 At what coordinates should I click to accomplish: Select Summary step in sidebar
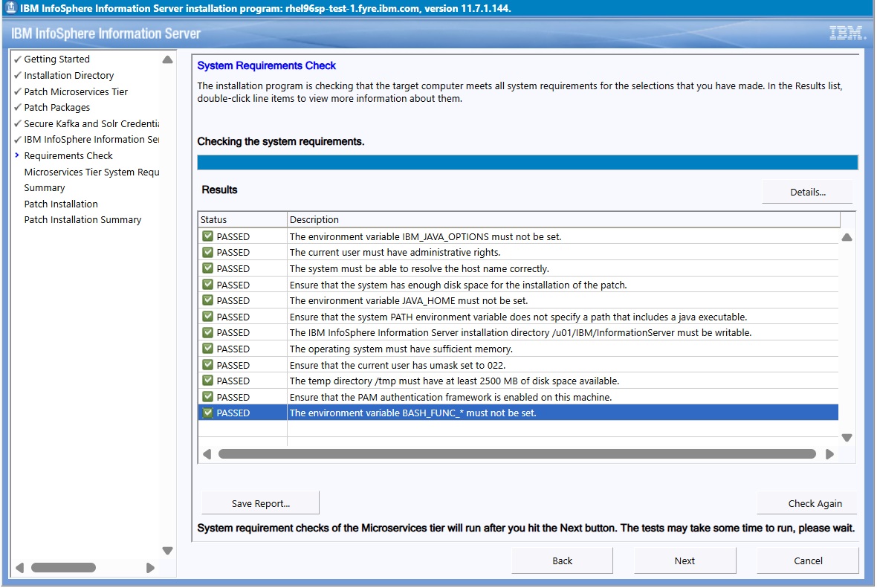point(45,188)
